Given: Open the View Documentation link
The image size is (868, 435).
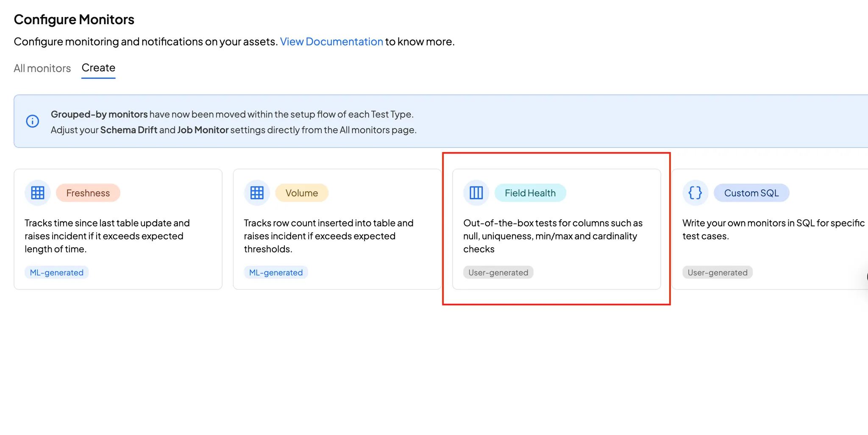Looking at the screenshot, I should (331, 42).
